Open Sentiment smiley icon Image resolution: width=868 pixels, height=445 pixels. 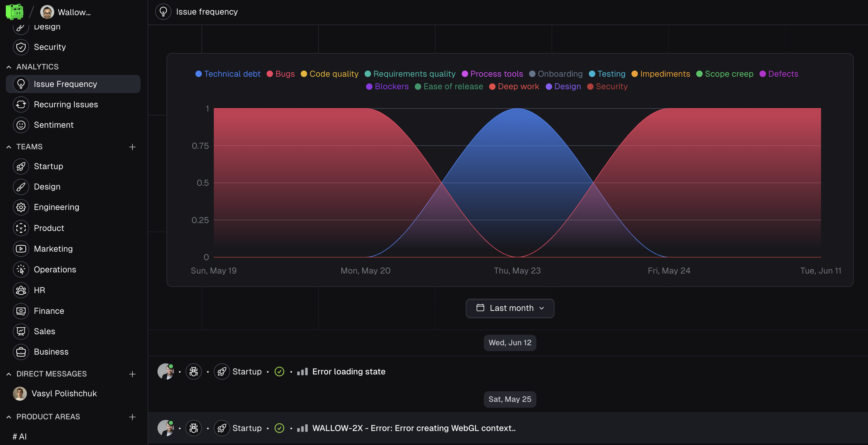coord(21,125)
